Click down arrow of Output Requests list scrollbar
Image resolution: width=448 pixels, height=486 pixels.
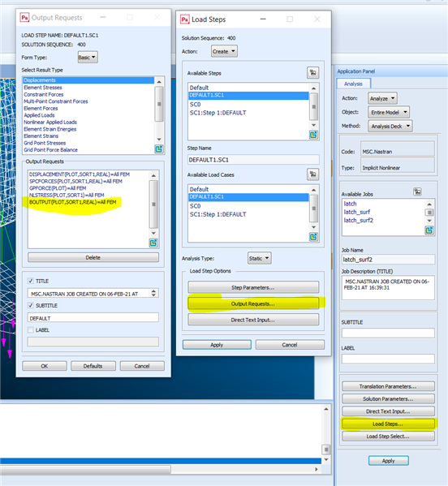pos(153,233)
